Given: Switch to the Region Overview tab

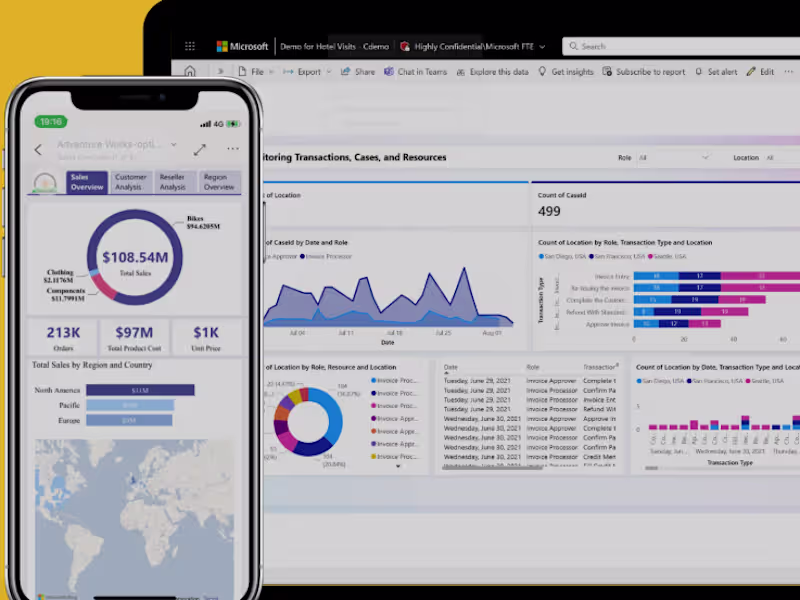Looking at the screenshot, I should click(216, 181).
